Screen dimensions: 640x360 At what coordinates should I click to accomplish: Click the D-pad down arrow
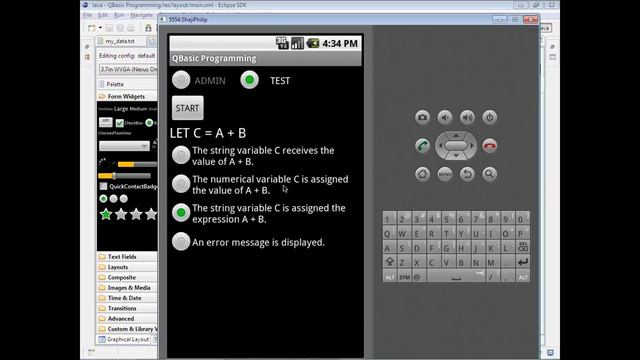(456, 156)
